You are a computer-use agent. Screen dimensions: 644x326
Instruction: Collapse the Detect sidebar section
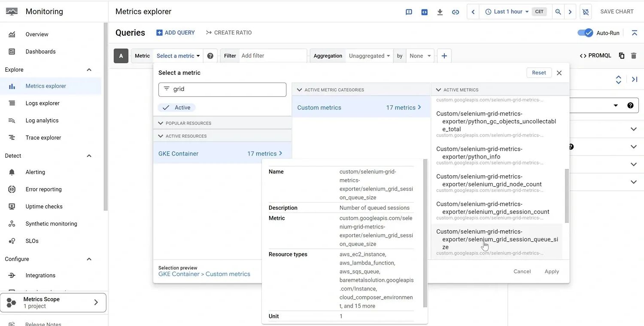click(89, 156)
